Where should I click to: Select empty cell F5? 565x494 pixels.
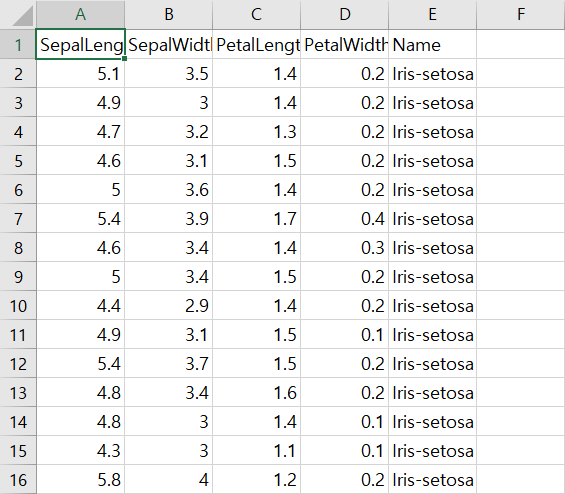(521, 160)
